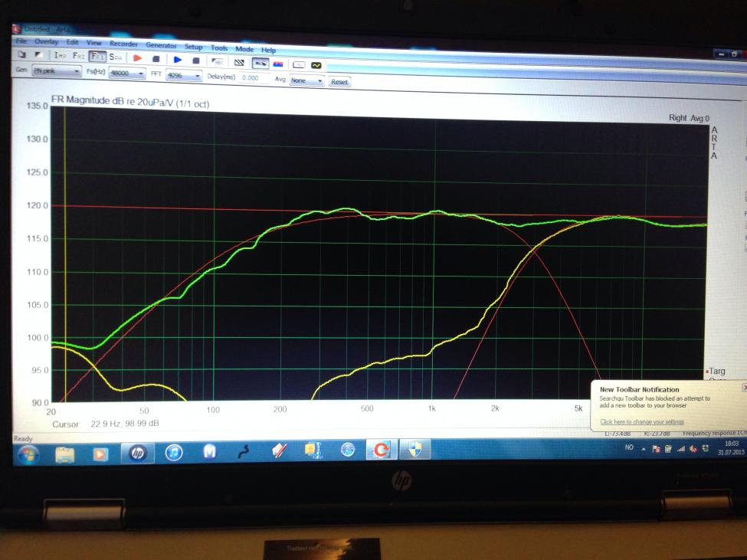Open the Overlay menu

click(x=46, y=41)
